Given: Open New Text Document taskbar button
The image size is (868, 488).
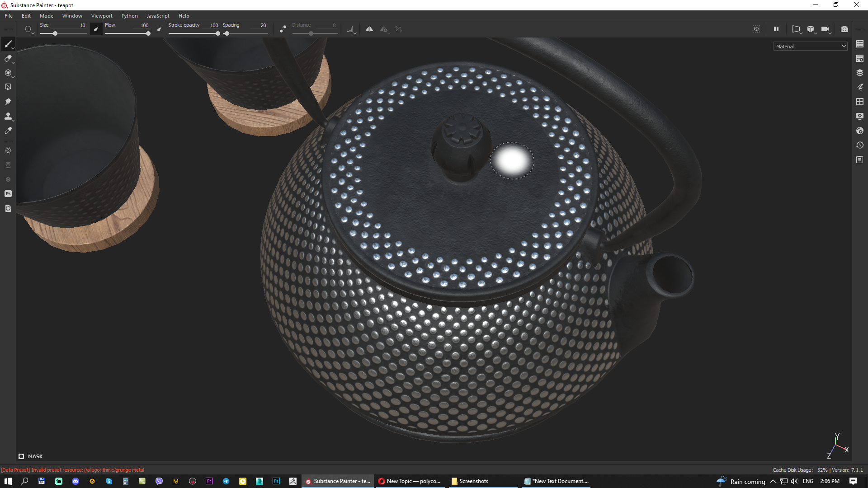Looking at the screenshot, I should click(x=556, y=481).
